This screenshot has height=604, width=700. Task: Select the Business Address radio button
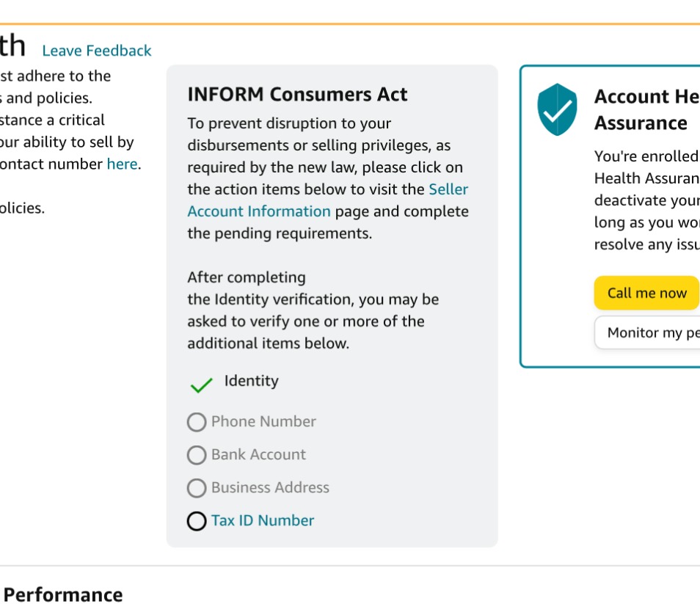[x=196, y=488]
